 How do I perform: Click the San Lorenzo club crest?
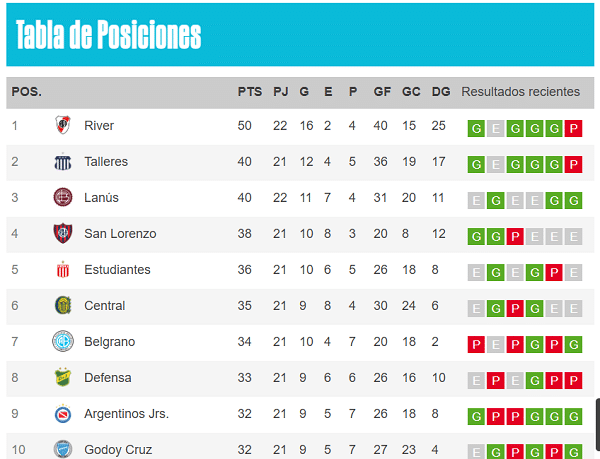[x=63, y=233]
